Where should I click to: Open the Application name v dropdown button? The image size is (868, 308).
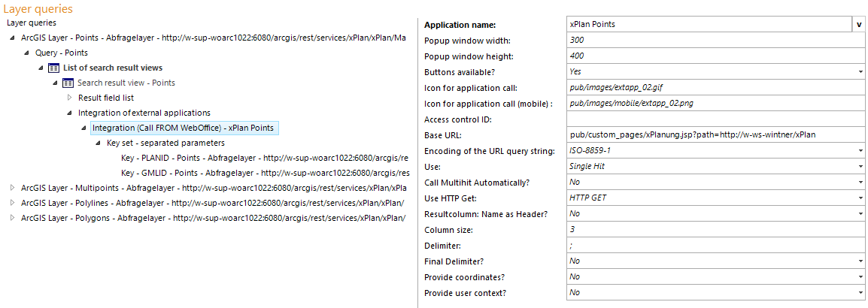(860, 24)
